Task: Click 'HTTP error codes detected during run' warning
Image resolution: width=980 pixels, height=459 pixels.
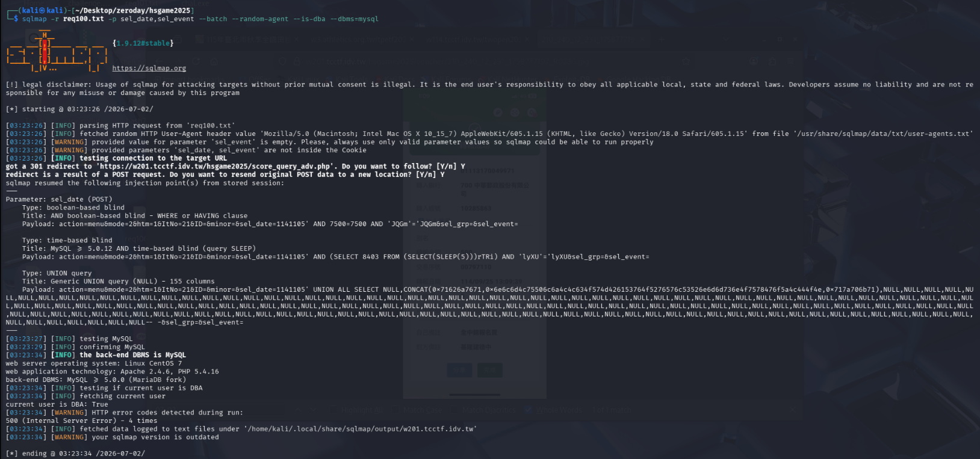Action: click(125, 413)
